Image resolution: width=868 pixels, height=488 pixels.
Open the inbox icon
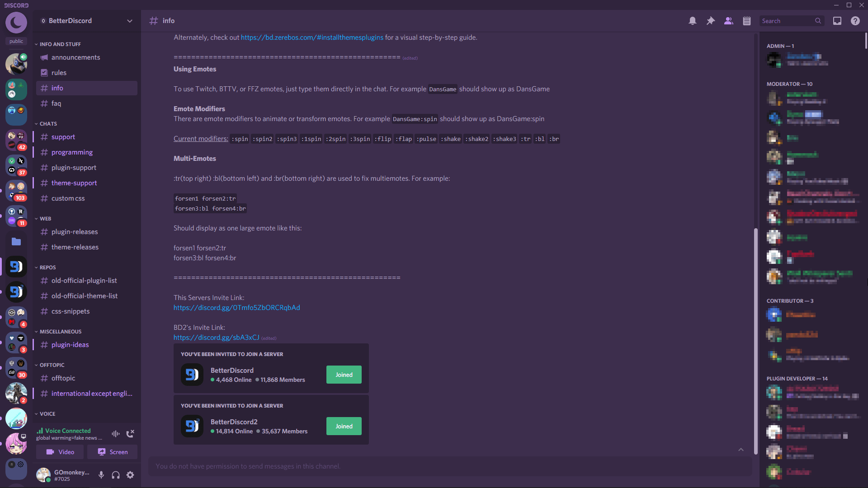837,21
